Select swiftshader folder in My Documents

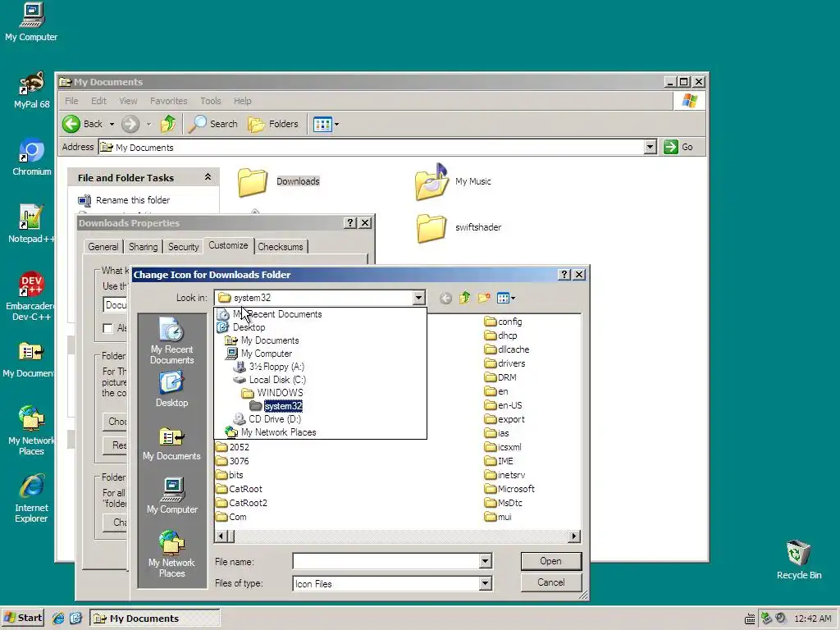(459, 227)
